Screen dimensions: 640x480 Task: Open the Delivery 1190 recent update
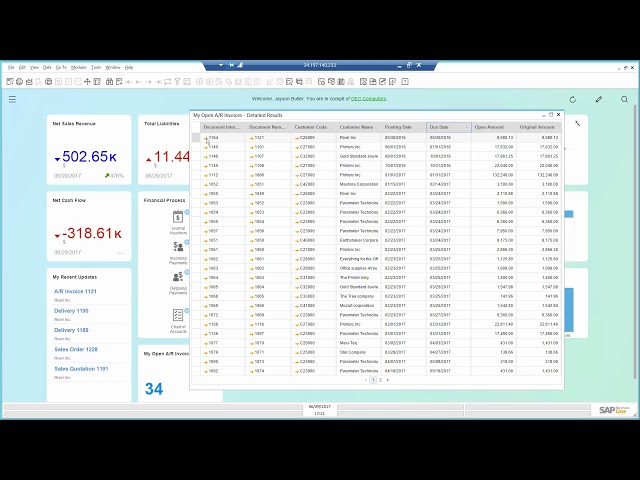(x=71, y=311)
